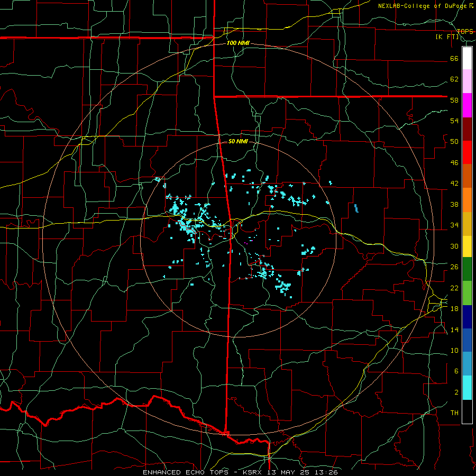
Task: Click the 66 scale value
Action: tap(454, 58)
